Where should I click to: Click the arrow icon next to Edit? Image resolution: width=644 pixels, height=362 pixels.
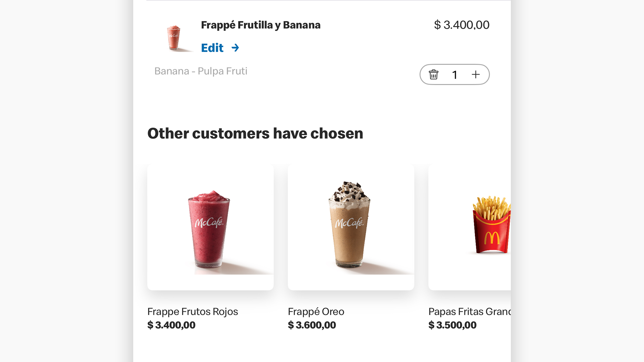pos(235,48)
